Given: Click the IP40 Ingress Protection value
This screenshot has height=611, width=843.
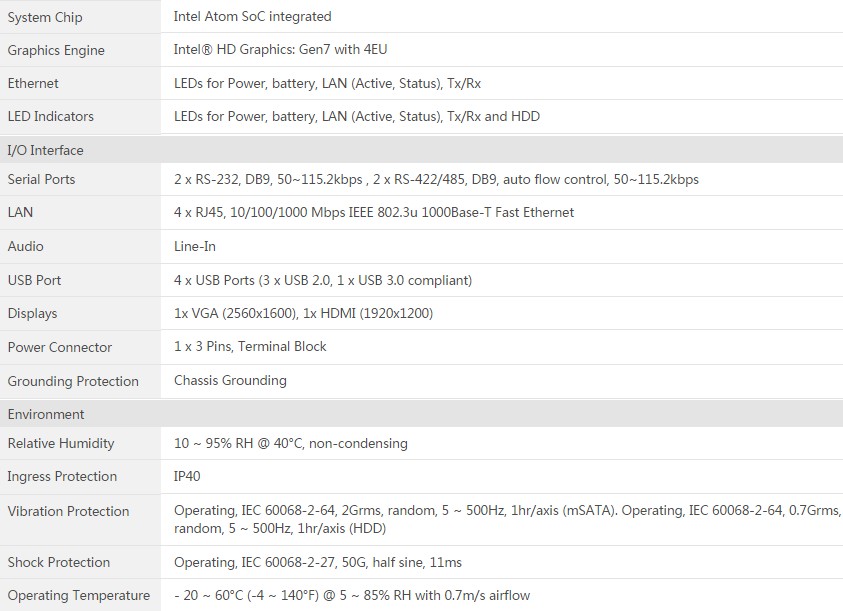Looking at the screenshot, I should click(x=187, y=477).
